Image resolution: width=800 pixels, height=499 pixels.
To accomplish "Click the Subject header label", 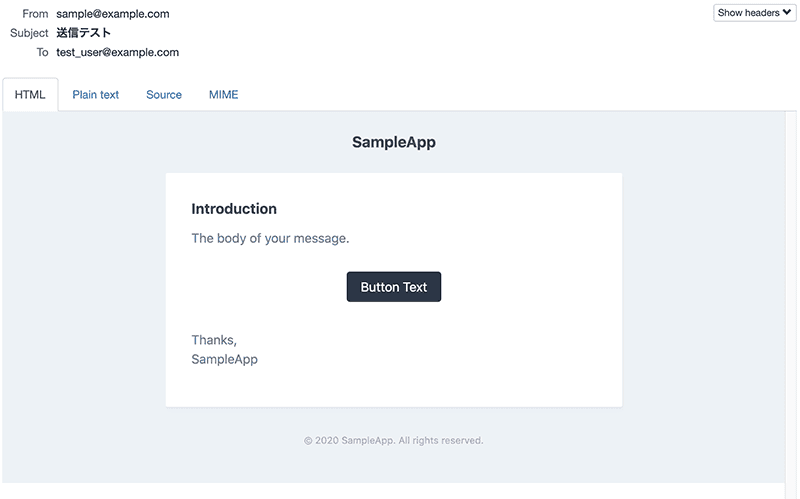I will pos(30,33).
